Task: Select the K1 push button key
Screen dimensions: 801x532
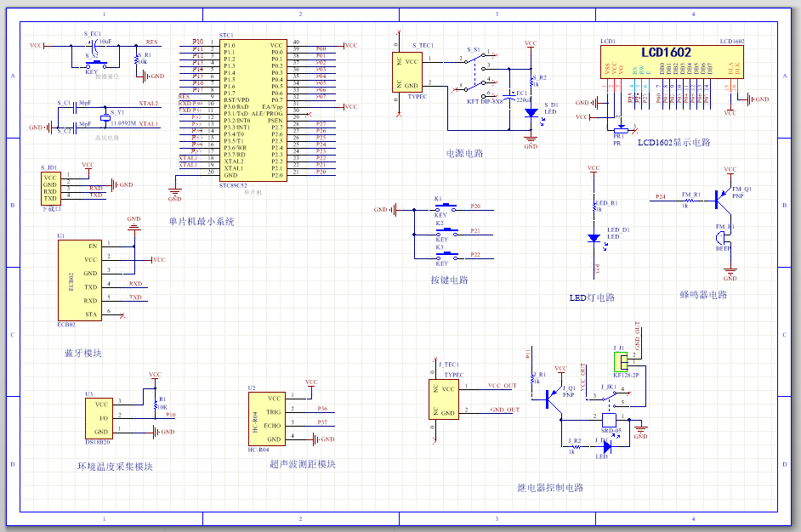Action: pyautogui.click(x=442, y=207)
